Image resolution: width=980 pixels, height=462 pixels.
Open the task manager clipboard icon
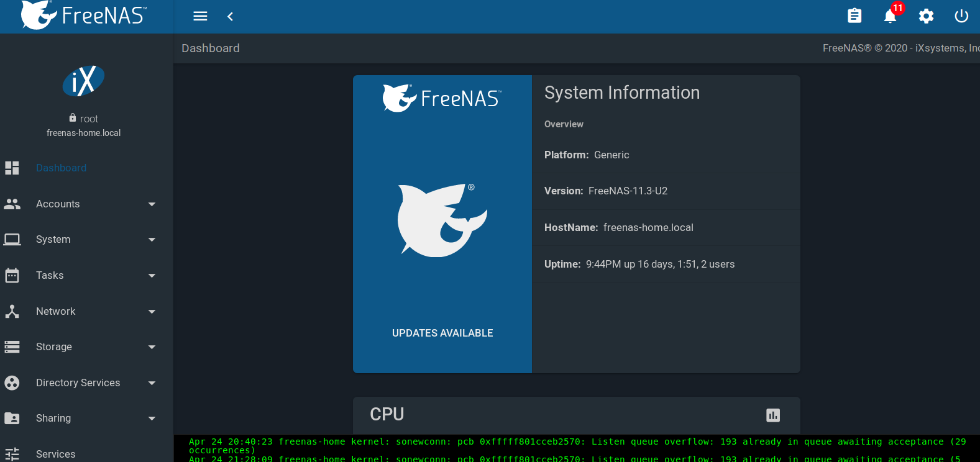(x=854, y=16)
